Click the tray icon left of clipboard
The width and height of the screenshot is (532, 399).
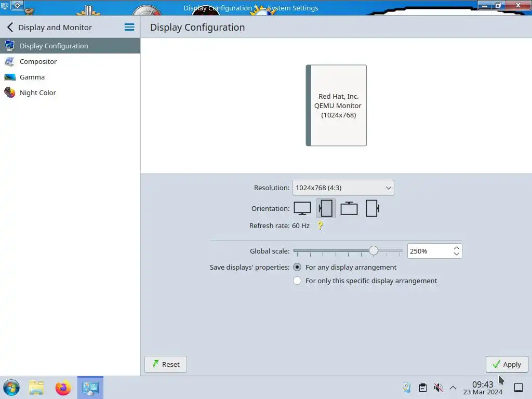(x=407, y=388)
